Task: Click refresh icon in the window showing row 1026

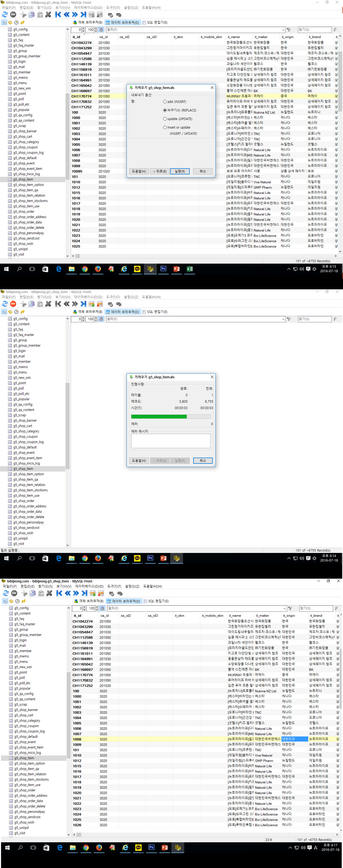Action: coord(6,593)
